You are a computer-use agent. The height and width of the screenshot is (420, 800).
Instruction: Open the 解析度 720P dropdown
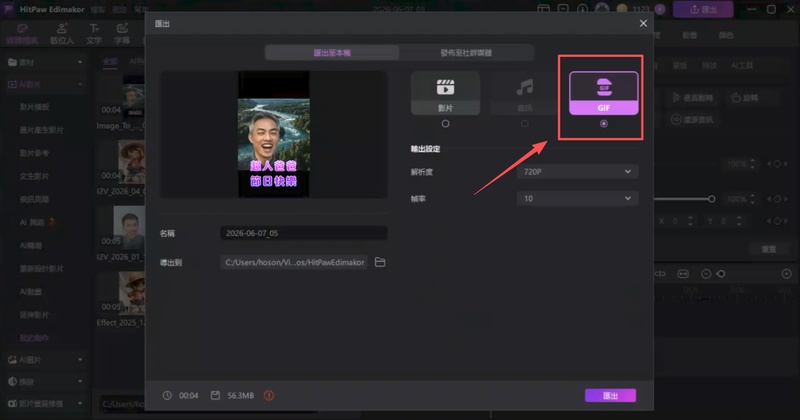point(578,172)
